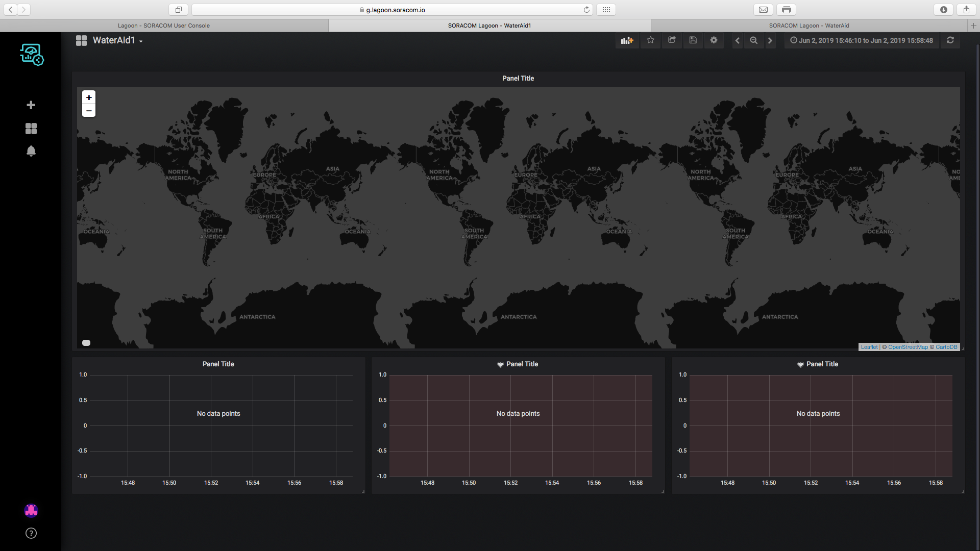The image size is (980, 551).
Task: Open the sidebar Create plus icon
Action: [x=31, y=105]
